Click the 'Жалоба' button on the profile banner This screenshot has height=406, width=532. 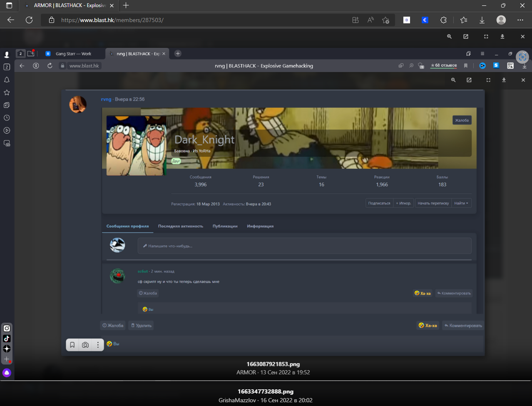pyautogui.click(x=462, y=120)
